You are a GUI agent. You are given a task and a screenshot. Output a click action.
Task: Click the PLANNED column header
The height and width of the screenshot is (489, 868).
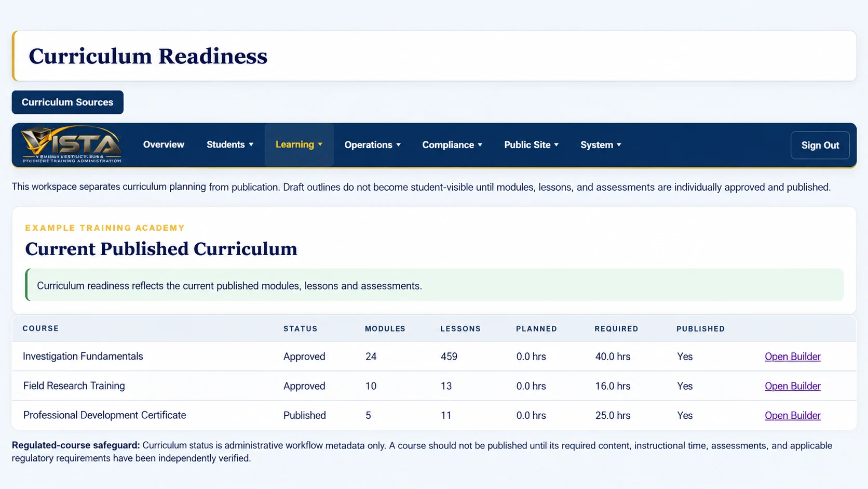pos(536,328)
